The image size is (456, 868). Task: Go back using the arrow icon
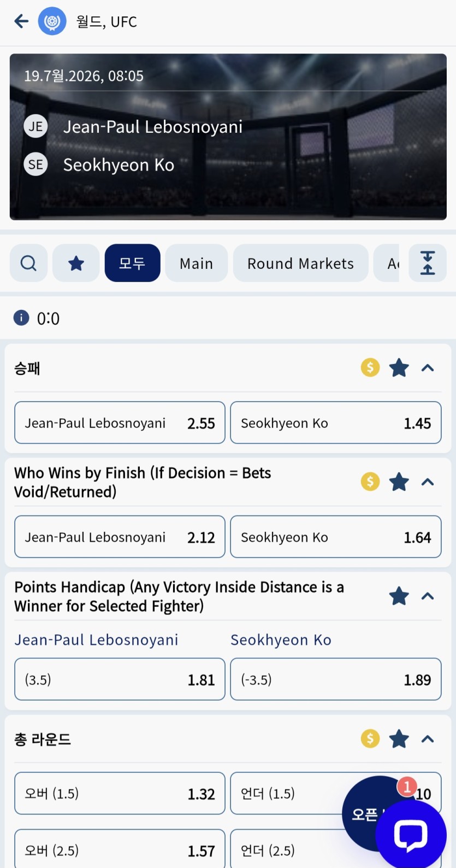tap(21, 21)
